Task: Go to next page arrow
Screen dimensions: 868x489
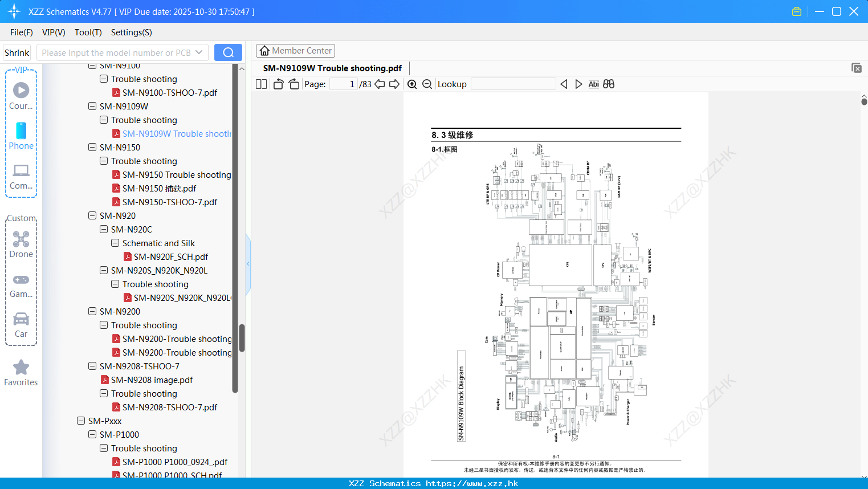Action: pos(394,84)
